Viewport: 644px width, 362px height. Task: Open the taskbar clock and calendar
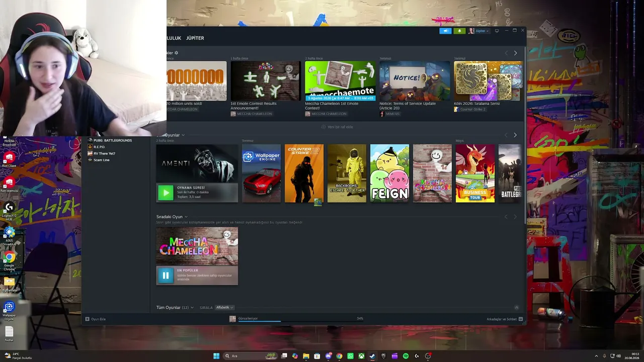coord(632,356)
